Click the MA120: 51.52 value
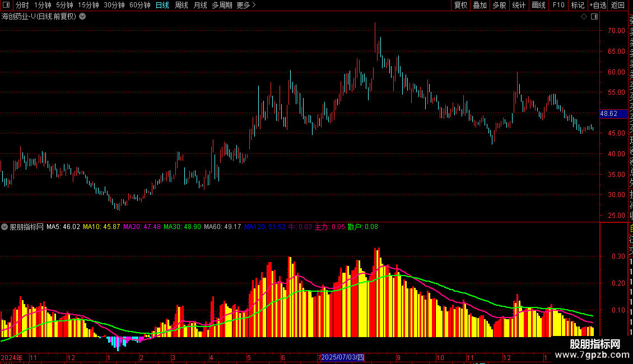This screenshot has height=364, width=633. click(265, 227)
